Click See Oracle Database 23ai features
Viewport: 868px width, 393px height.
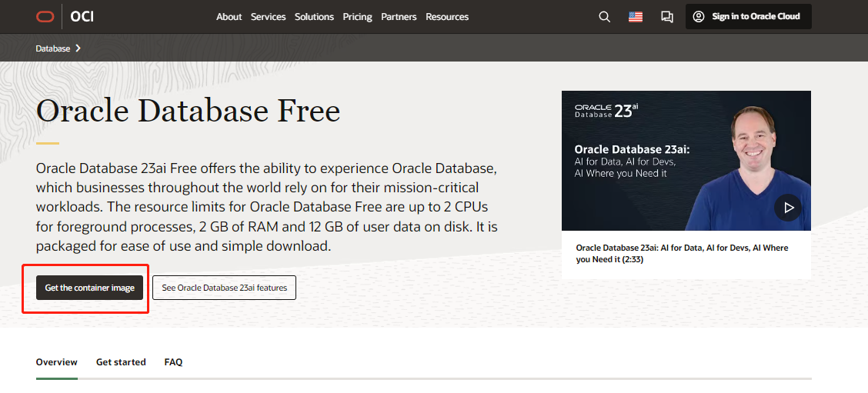224,288
